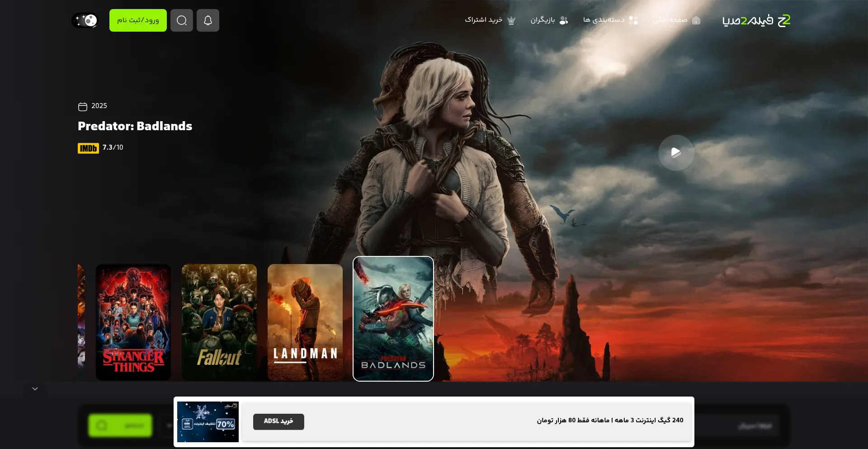The height and width of the screenshot is (449, 868).
Task: Open the 70% discount ad image
Action: click(208, 422)
